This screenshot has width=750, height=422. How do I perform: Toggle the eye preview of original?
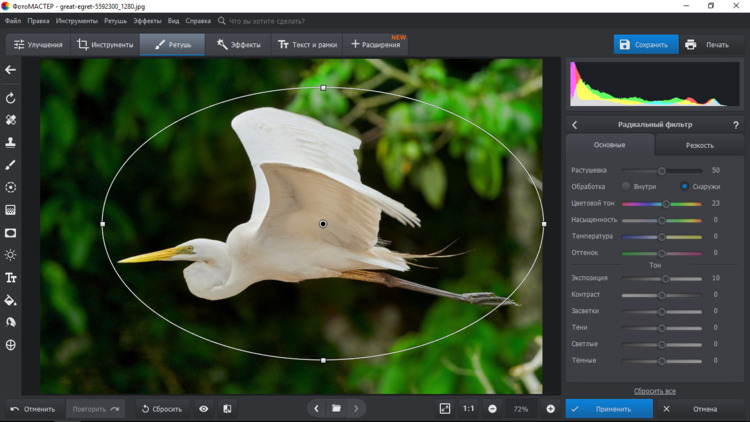click(204, 409)
